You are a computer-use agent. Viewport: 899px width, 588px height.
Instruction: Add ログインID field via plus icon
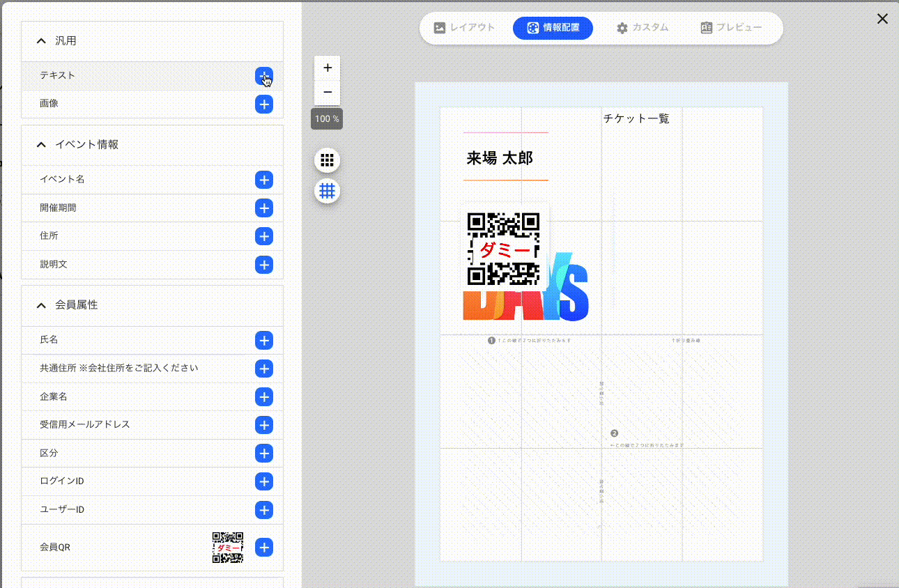click(263, 481)
